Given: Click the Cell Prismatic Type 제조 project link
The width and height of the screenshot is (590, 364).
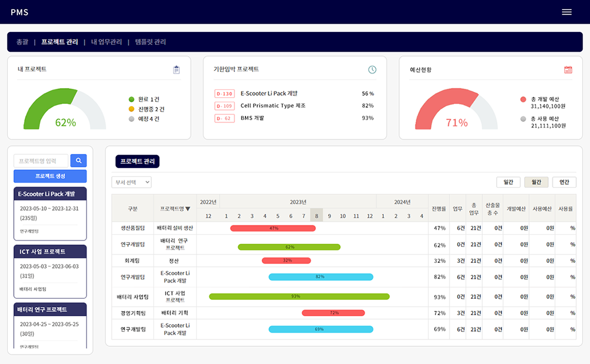Looking at the screenshot, I should pyautogui.click(x=273, y=106).
